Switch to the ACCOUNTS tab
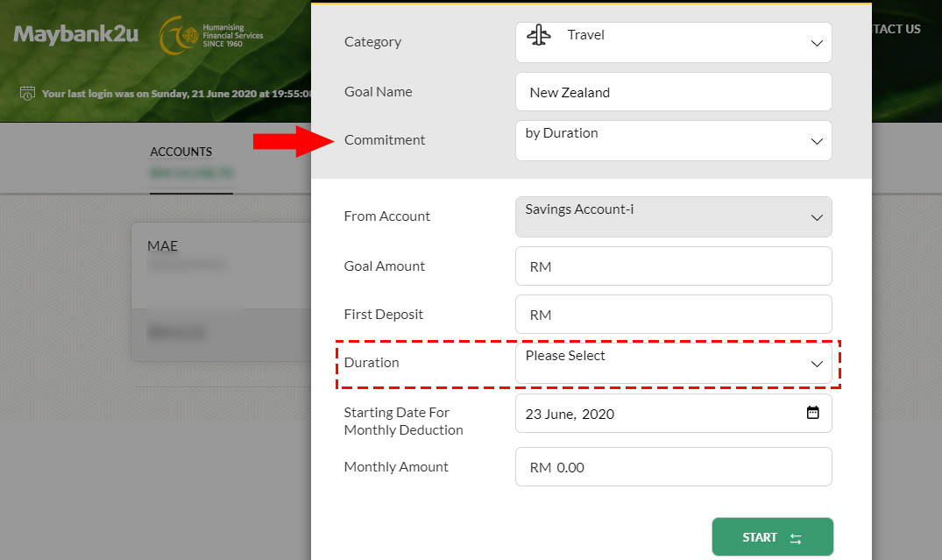This screenshot has height=560, width=942. coord(181,152)
